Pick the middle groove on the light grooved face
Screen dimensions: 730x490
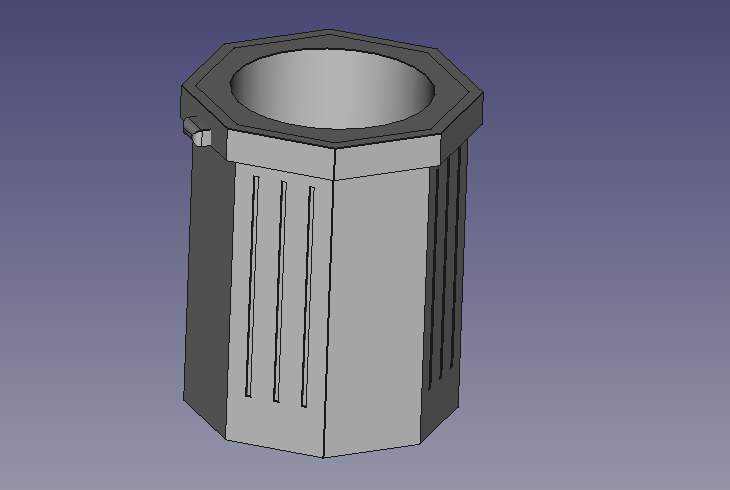(x=279, y=292)
